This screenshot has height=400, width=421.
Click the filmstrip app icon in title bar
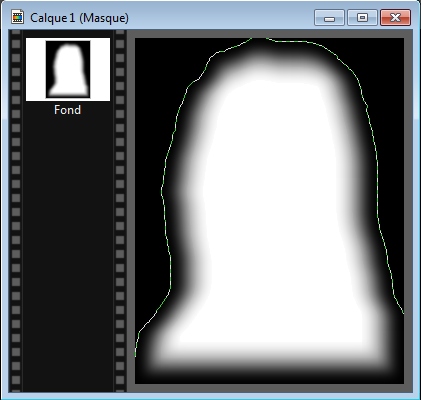17,17
